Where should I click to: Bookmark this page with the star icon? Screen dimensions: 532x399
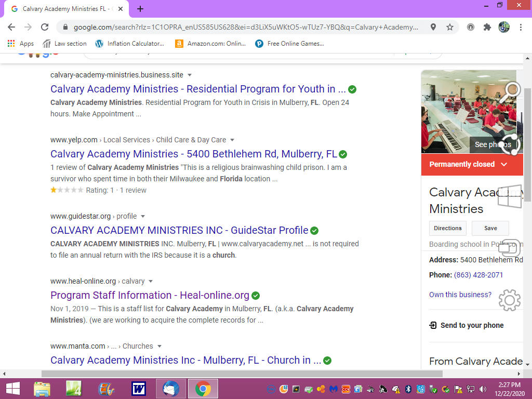pyautogui.click(x=450, y=27)
